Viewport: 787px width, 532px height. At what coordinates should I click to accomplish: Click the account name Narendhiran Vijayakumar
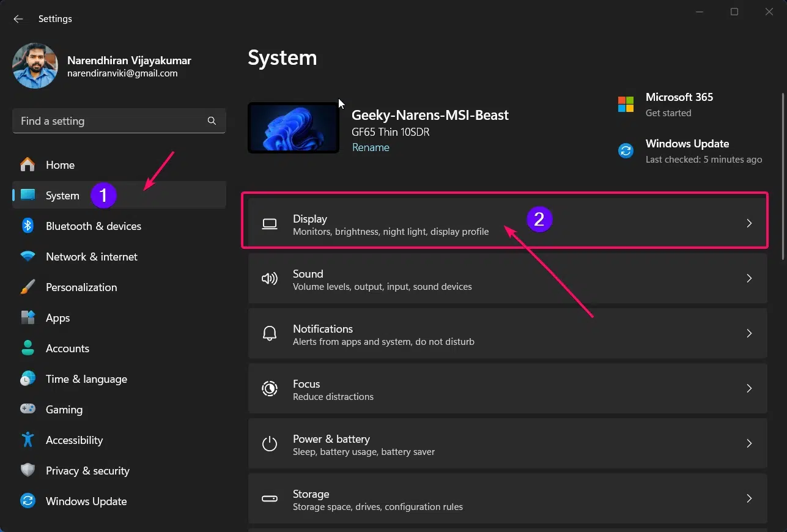point(129,61)
